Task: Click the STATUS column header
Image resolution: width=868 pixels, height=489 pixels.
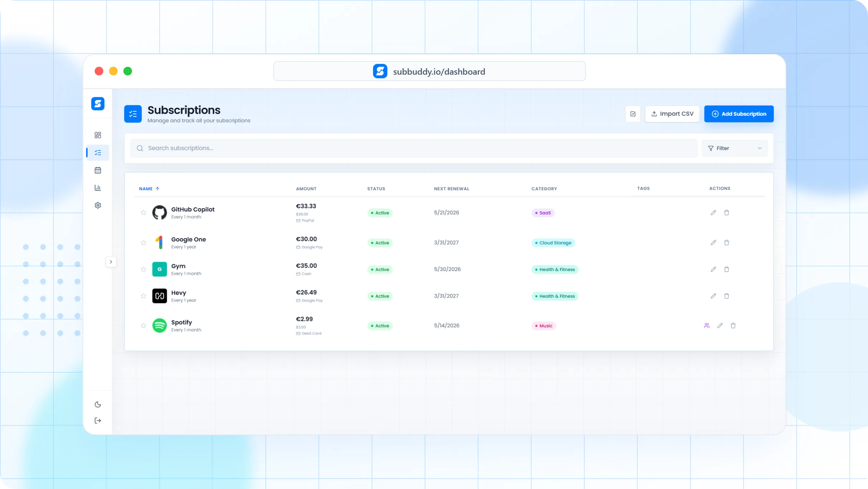Action: [x=376, y=189]
